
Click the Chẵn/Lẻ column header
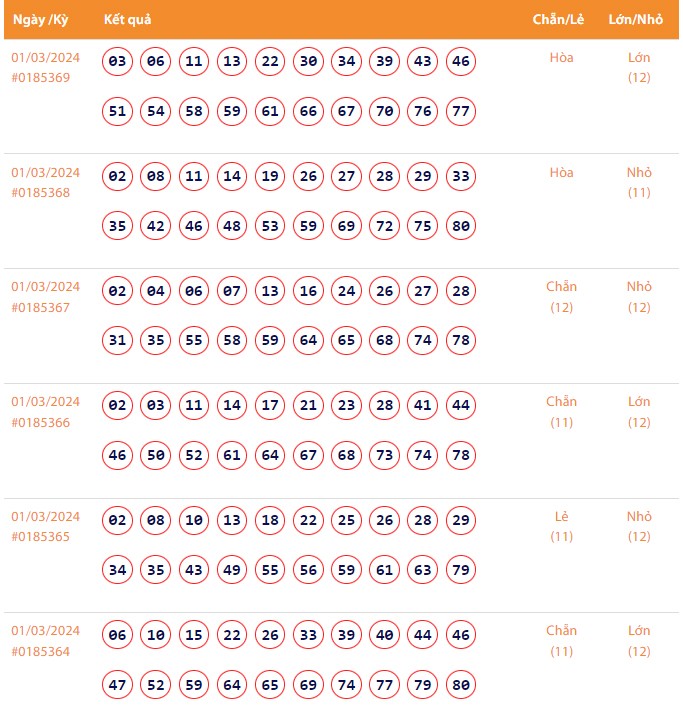coord(559,20)
